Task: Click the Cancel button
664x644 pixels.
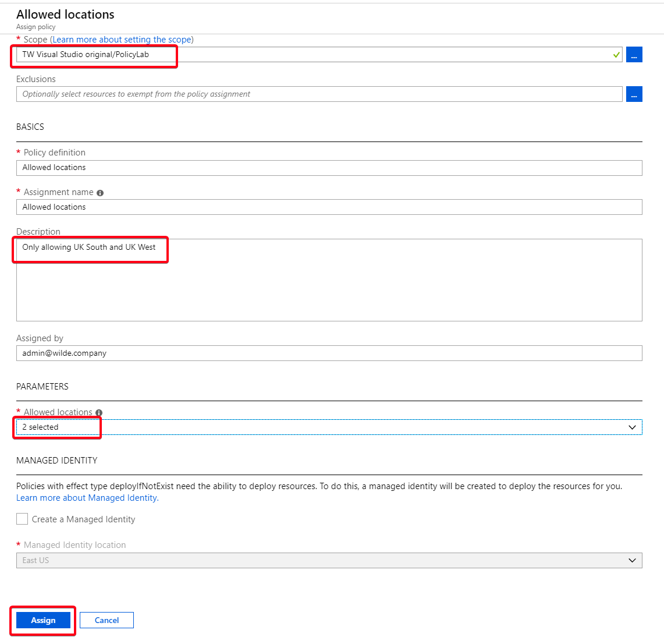Action: 106,620
